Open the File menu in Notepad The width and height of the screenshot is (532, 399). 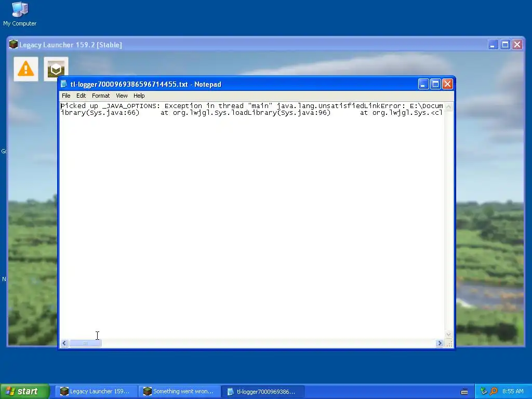click(66, 96)
